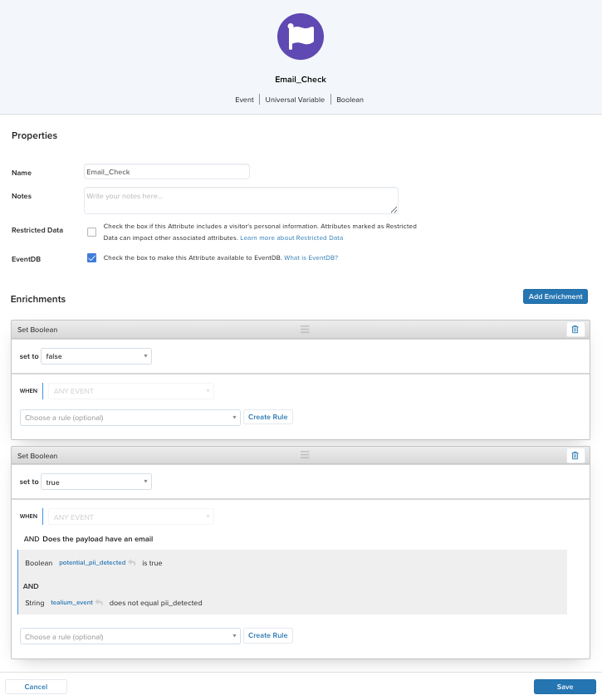This screenshot has width=602, height=700.
Task: Open the 'set to true' dropdown
Action: [x=96, y=482]
